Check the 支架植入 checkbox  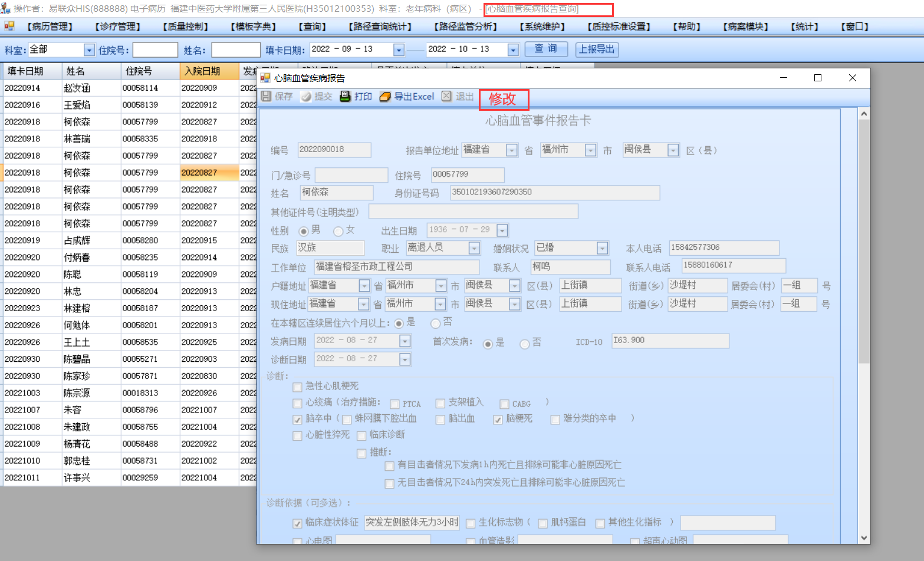click(x=440, y=404)
